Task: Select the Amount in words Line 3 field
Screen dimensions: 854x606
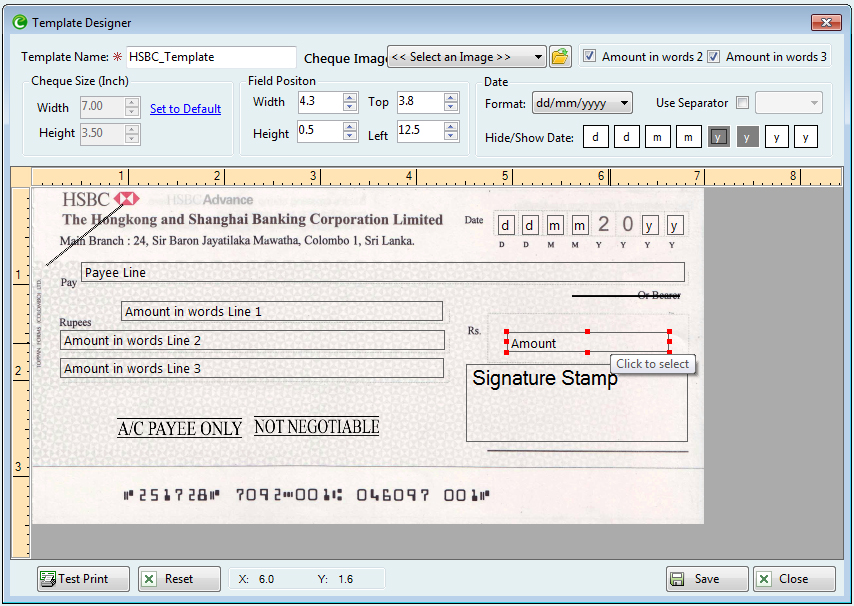Action: point(252,369)
